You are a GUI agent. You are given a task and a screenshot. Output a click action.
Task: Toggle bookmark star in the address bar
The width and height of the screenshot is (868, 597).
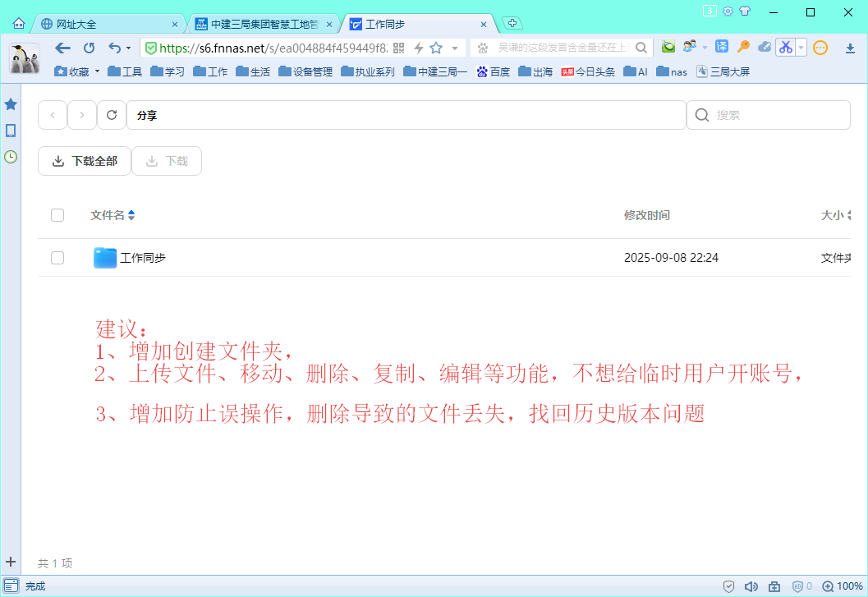tap(435, 48)
